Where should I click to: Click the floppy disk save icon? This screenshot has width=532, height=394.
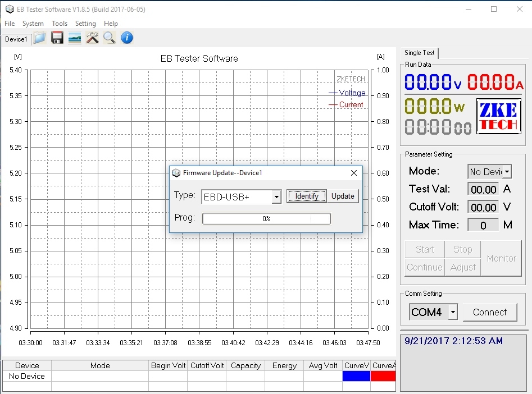[x=57, y=38]
